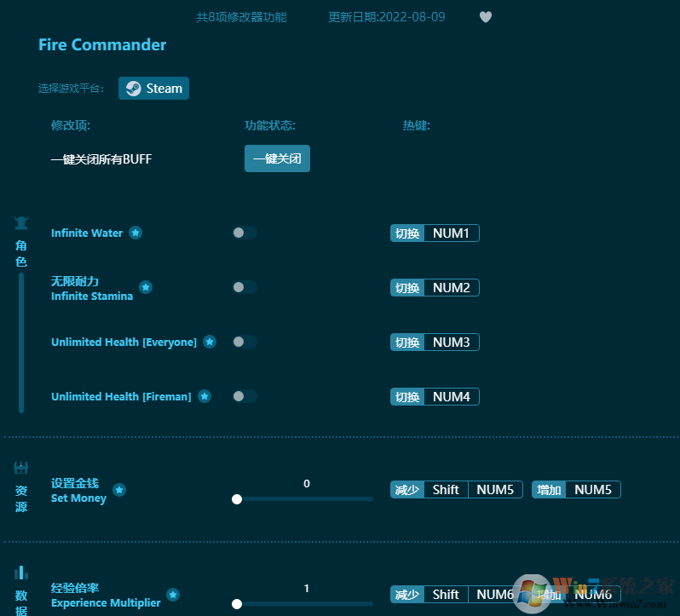Turn on Unlimited Health [Fireman] switch

click(245, 396)
